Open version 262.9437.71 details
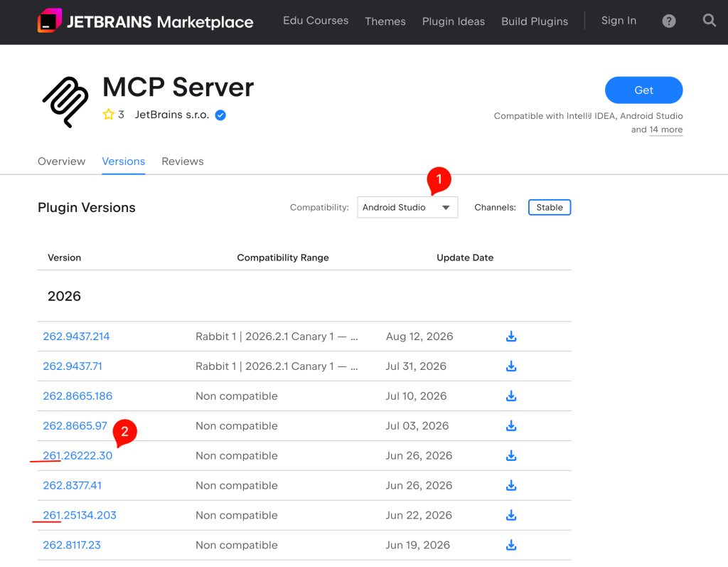 [73, 366]
